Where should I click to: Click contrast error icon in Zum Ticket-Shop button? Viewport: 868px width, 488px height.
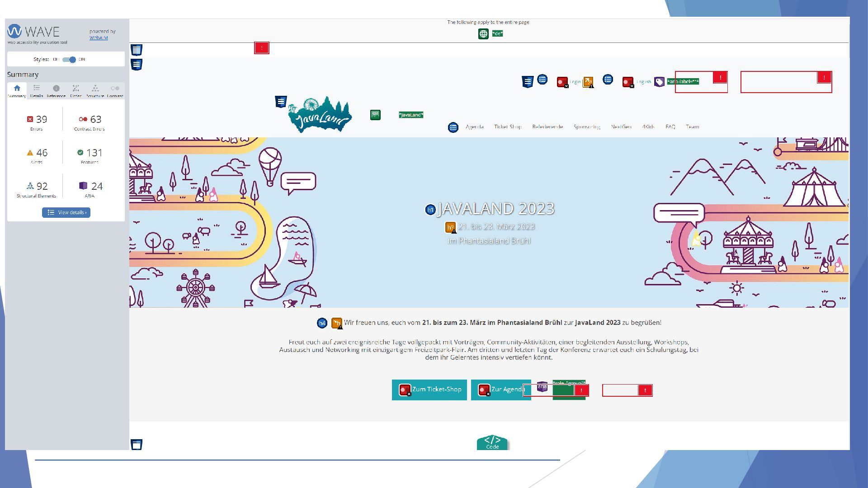tap(405, 390)
